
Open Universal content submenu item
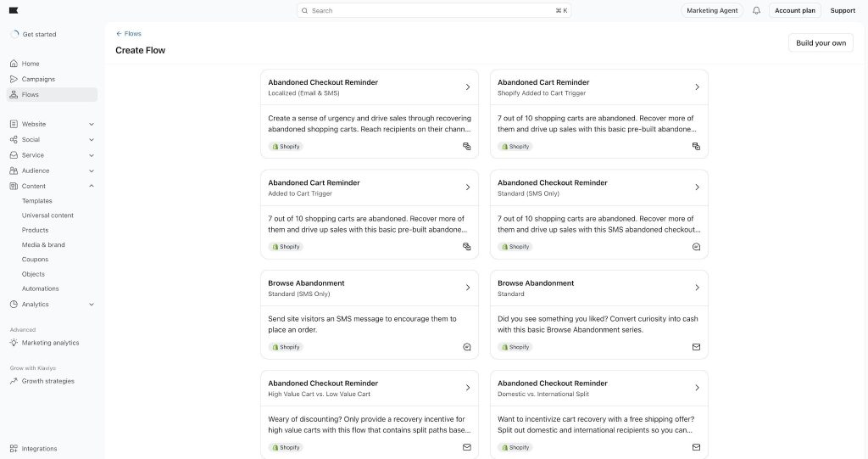coord(47,216)
